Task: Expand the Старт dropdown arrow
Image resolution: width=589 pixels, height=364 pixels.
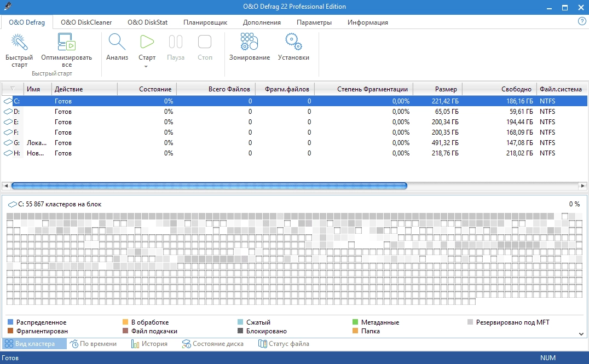Action: [146, 66]
